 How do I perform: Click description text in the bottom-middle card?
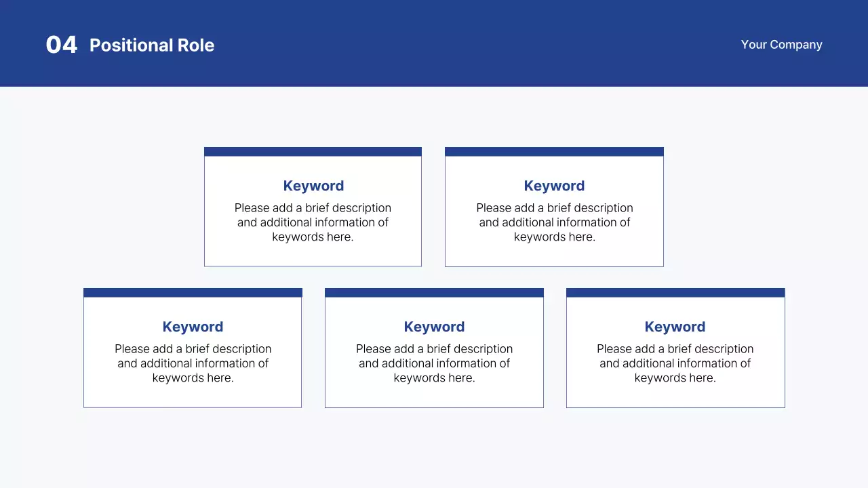pyautogui.click(x=434, y=363)
